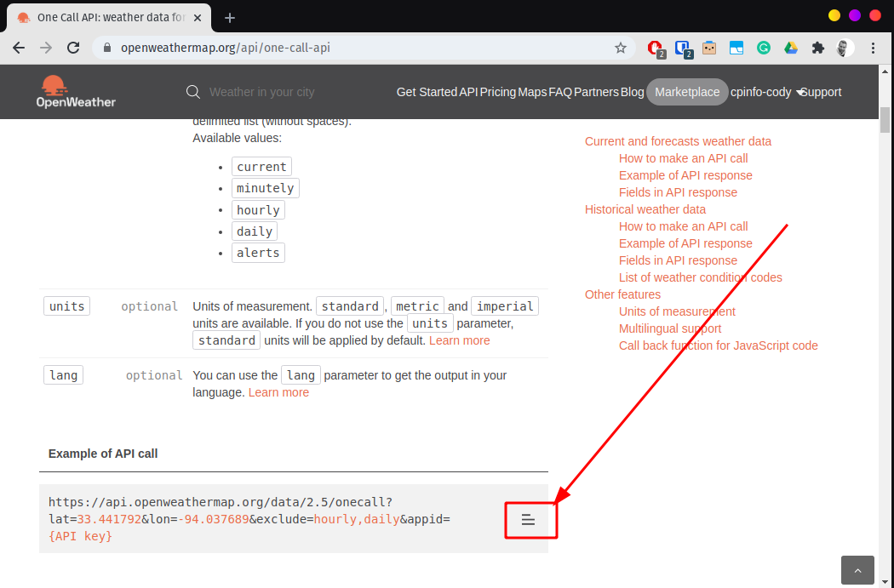This screenshot has width=894, height=588.
Task: Open the cloud storage extension icon
Action: click(791, 48)
